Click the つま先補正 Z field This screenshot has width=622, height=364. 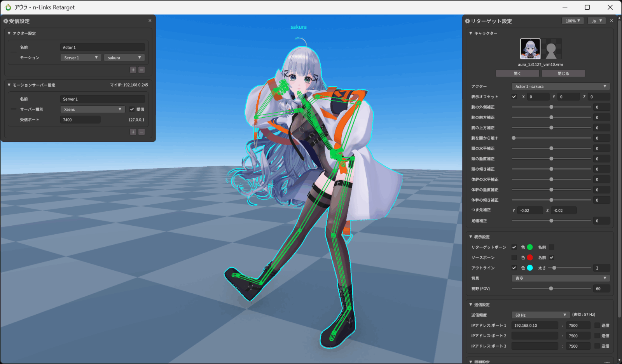[x=564, y=211]
